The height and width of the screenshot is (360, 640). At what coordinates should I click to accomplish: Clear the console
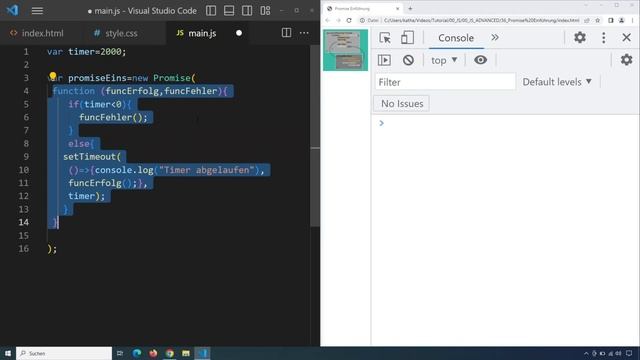(x=408, y=60)
